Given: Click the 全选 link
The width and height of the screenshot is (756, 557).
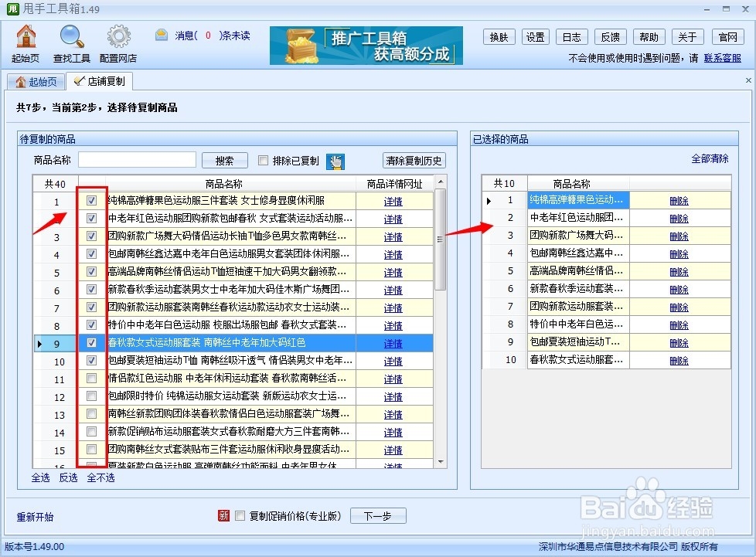Looking at the screenshot, I should 40,477.
